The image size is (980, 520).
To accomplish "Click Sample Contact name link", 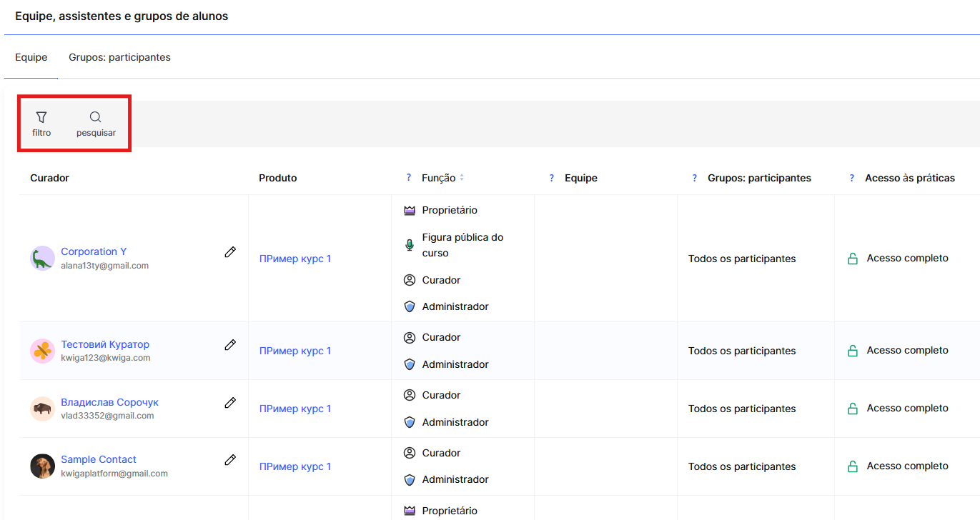I will [99, 459].
